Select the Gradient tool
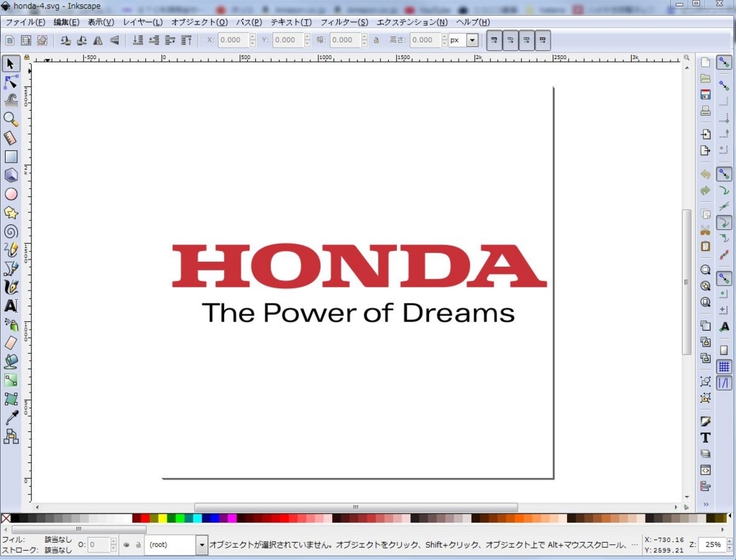 (11, 380)
